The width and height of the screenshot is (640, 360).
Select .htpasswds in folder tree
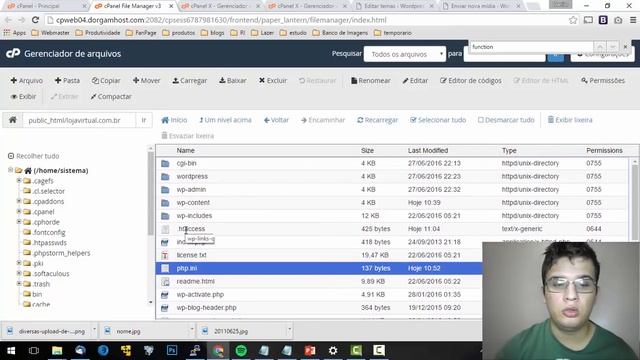tap(50, 242)
